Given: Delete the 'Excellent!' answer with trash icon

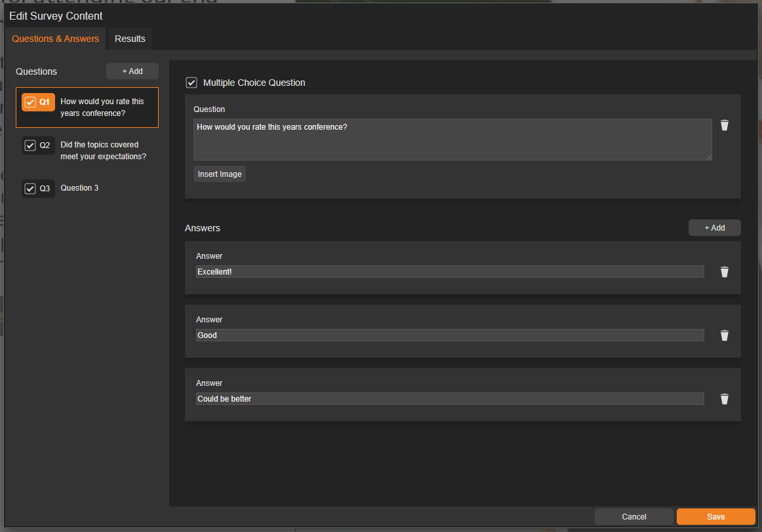Looking at the screenshot, I should tap(724, 272).
